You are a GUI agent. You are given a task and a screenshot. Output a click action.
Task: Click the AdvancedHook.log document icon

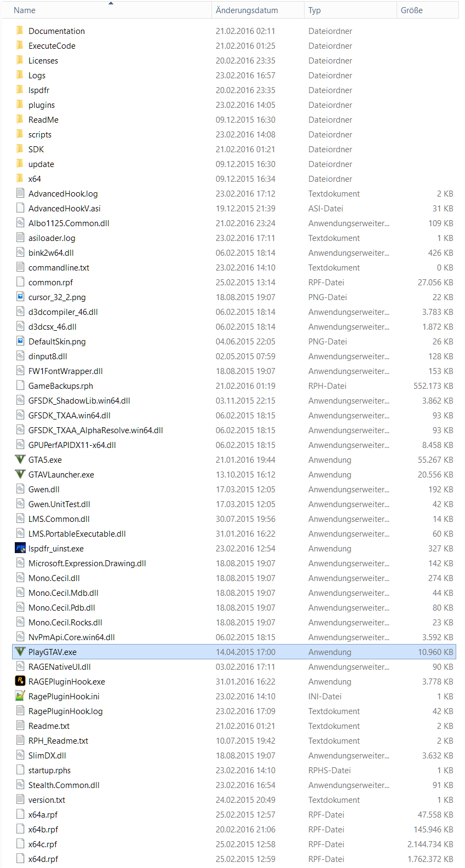[20, 193]
